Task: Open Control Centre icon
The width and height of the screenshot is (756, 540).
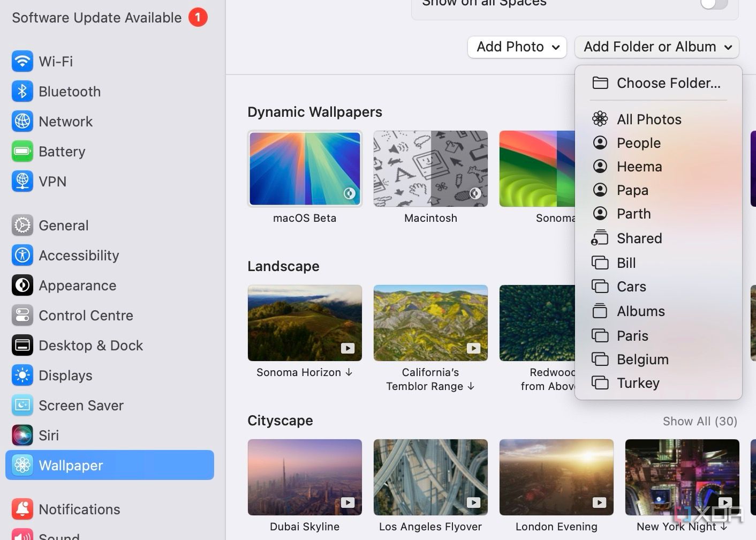Action: [22, 315]
